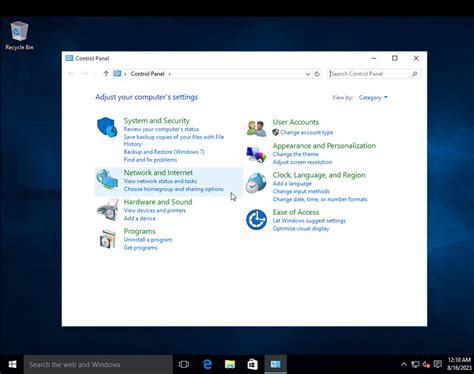
Task: Open the Ease of Access heading link
Action: [296, 212]
